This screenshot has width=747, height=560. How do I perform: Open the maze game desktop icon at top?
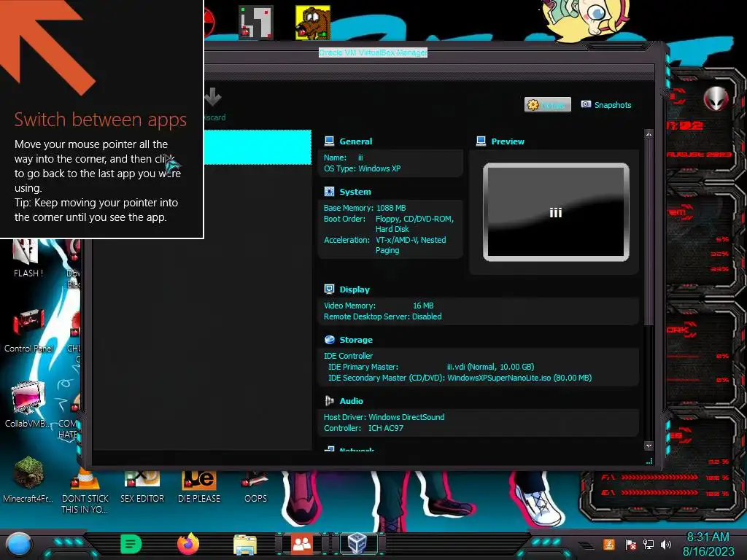[256, 22]
